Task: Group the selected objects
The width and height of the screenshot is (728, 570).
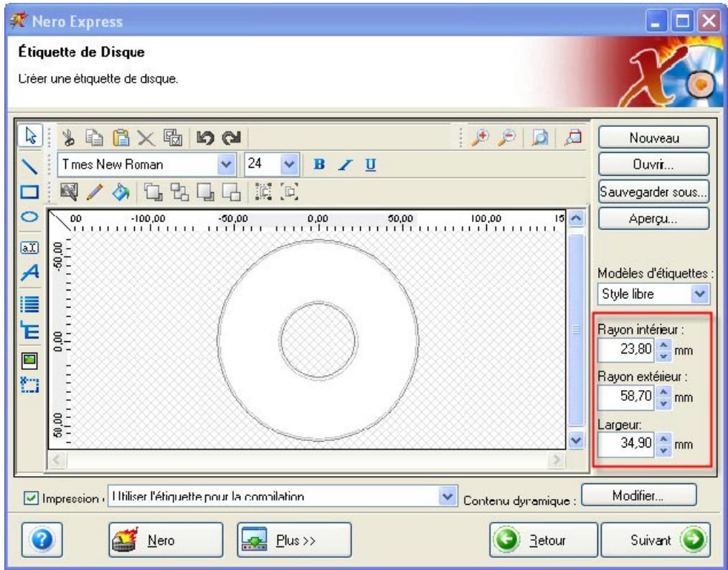Action: pyautogui.click(x=263, y=191)
